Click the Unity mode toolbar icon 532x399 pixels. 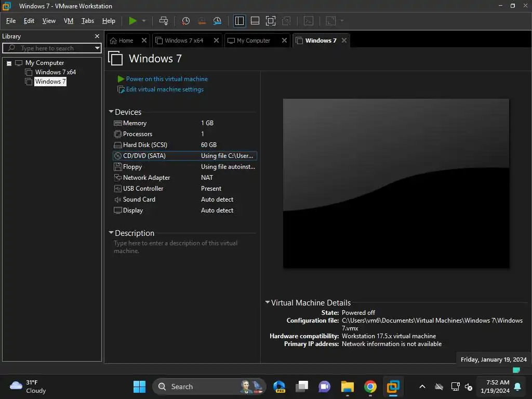coord(286,21)
